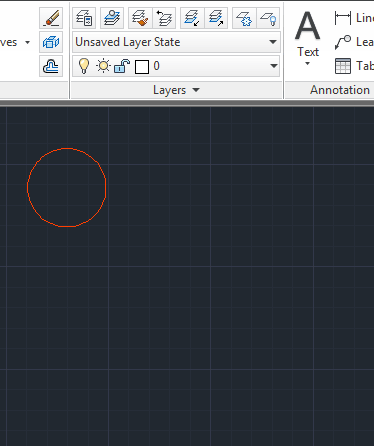Image resolution: width=374 pixels, height=446 pixels.
Task: Toggle the freeze sun for layer 0
Action: (x=103, y=66)
